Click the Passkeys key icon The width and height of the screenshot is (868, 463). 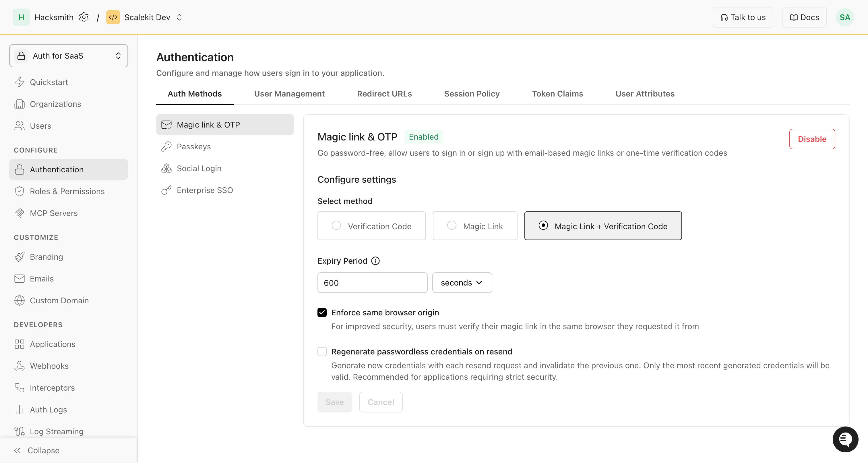[166, 146]
